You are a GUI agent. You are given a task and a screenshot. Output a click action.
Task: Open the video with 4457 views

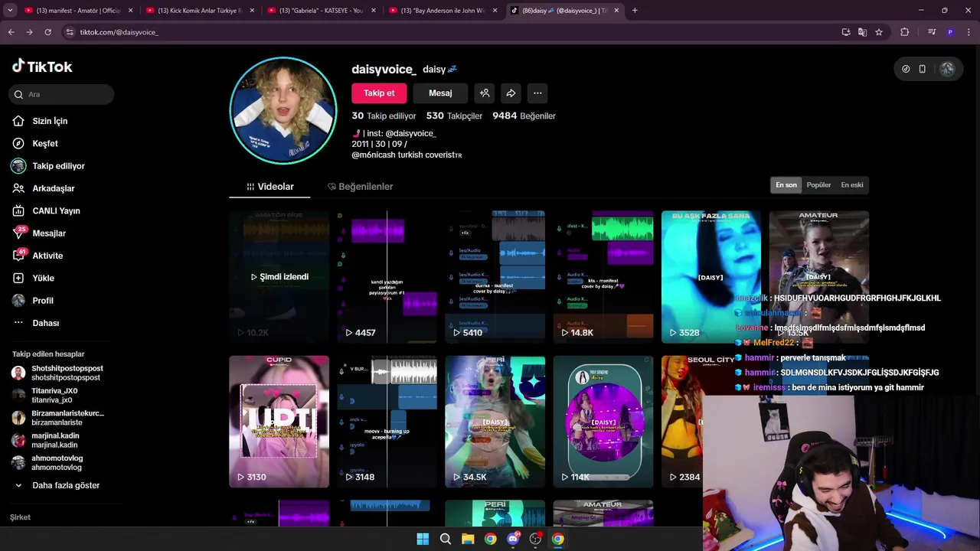coord(387,277)
